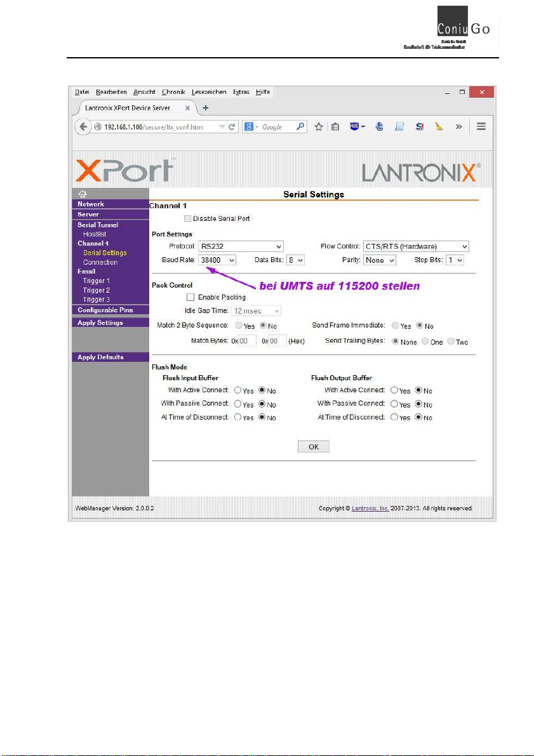Screen dimensions: 534x756
Task: Open the Chronik menu
Action: coord(173,91)
